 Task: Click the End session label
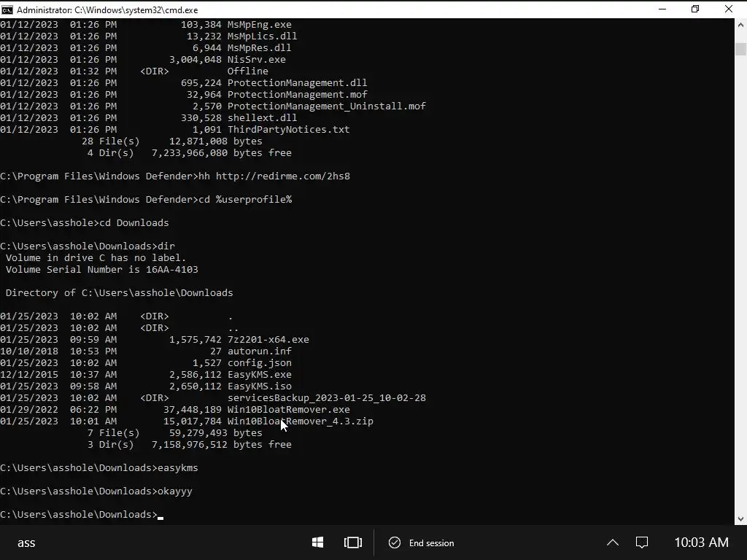coord(431,542)
